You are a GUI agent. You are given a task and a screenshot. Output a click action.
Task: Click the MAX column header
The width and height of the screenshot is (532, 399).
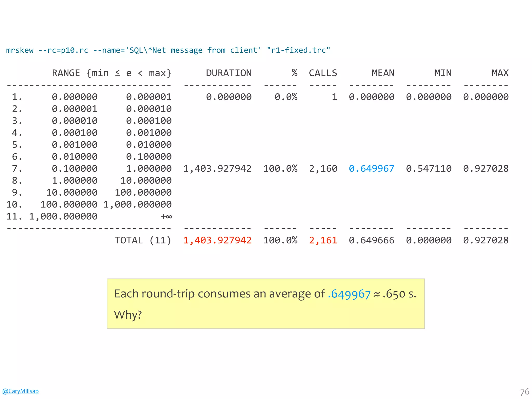point(500,73)
